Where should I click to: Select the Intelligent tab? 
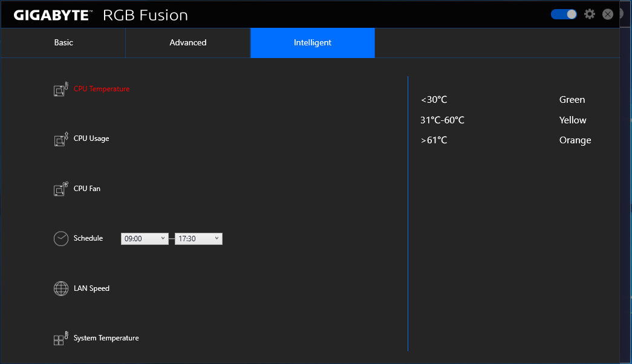(x=313, y=43)
